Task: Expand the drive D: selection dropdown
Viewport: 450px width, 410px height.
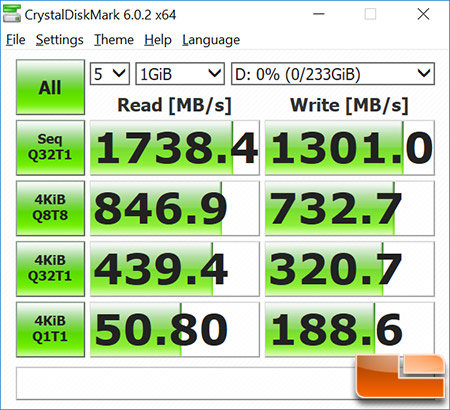Action: [333, 74]
